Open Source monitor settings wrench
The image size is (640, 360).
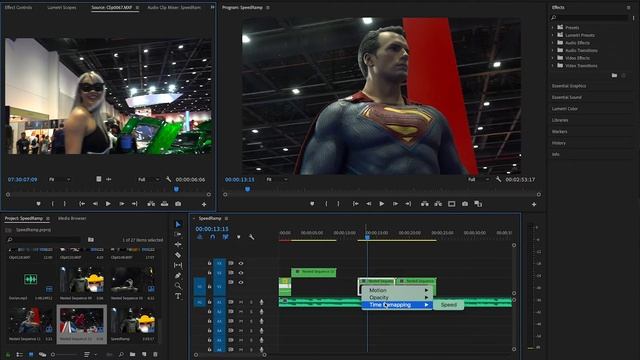pyautogui.click(x=169, y=179)
